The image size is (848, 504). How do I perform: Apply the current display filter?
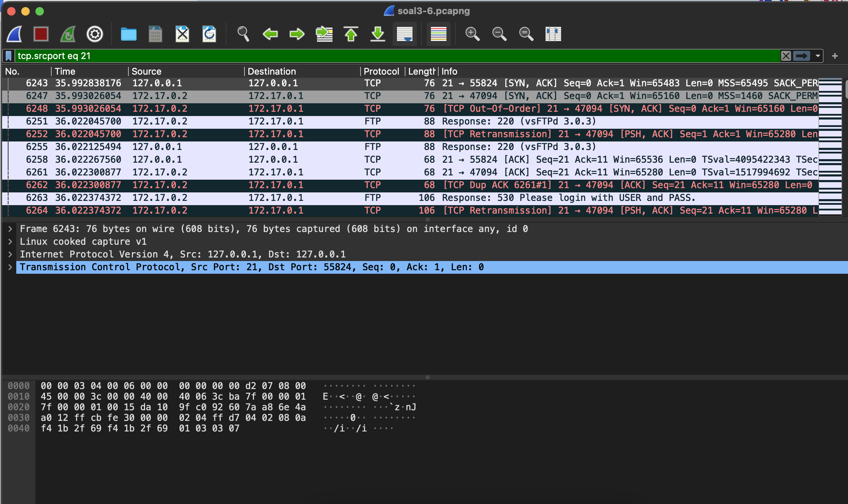802,56
